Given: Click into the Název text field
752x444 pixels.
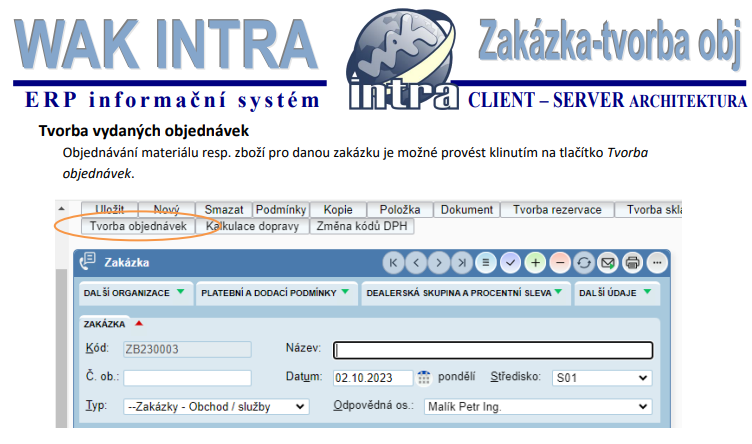Looking at the screenshot, I should pos(492,349).
